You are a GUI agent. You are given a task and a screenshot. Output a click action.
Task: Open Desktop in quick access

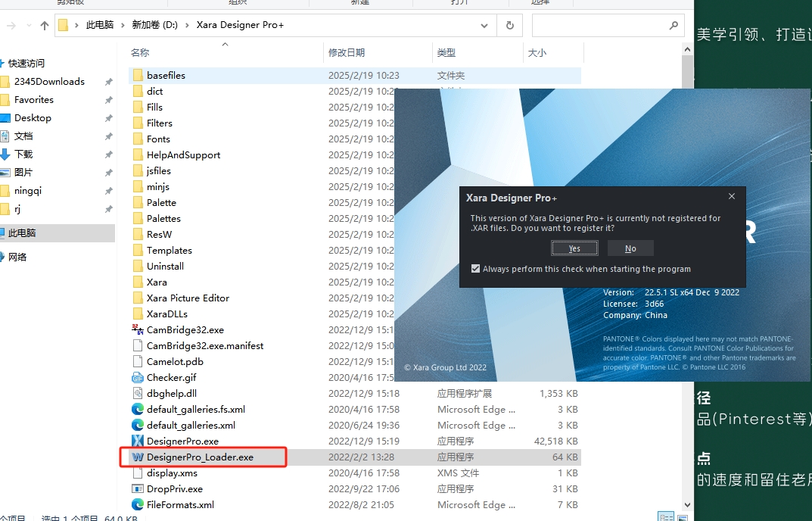coord(33,117)
